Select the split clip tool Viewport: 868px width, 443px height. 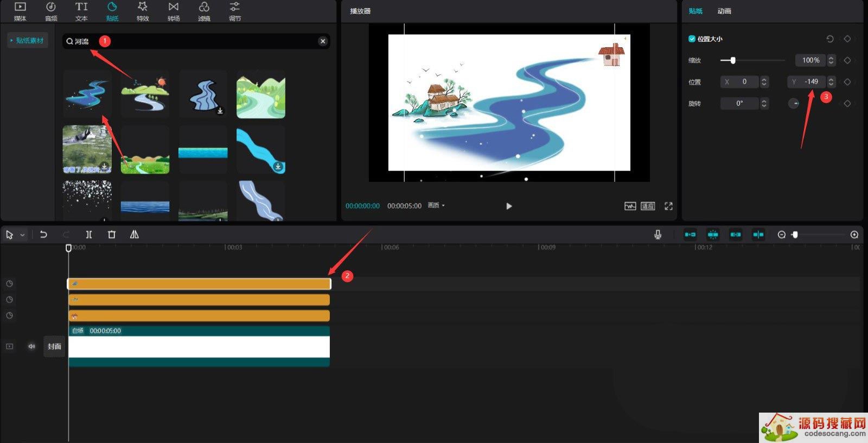pyautogui.click(x=89, y=235)
